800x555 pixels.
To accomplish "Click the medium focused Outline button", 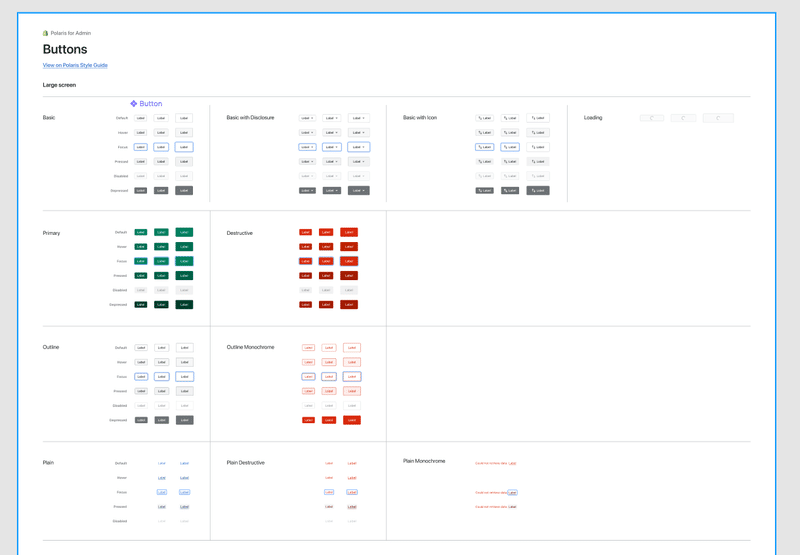I will (x=162, y=376).
